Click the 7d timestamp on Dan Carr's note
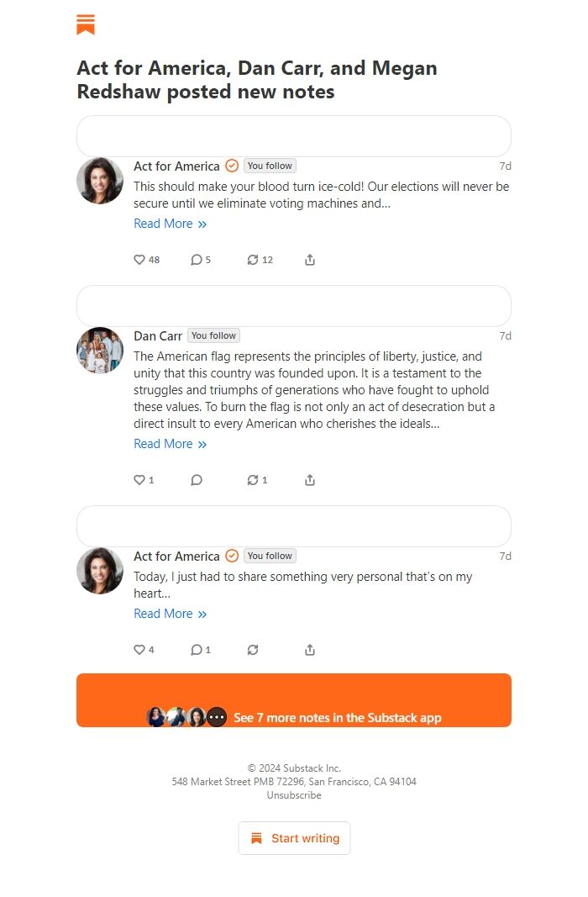Screen dimensions: 588x897 (505, 335)
